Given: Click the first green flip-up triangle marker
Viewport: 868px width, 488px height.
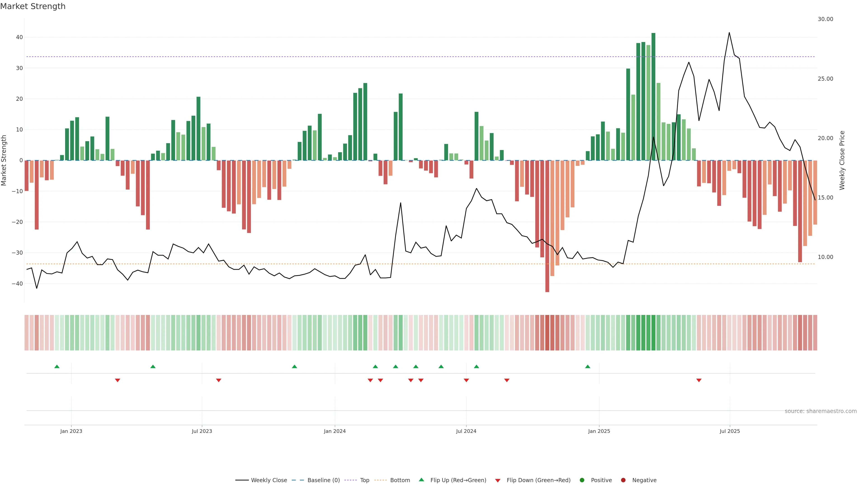Looking at the screenshot, I should [x=57, y=366].
